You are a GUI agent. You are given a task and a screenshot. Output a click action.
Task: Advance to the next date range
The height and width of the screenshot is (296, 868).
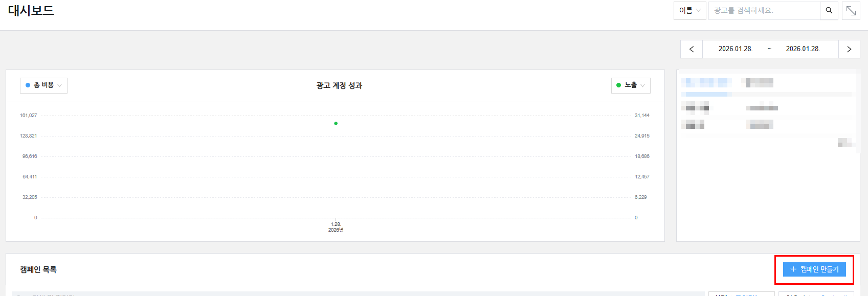(849, 49)
